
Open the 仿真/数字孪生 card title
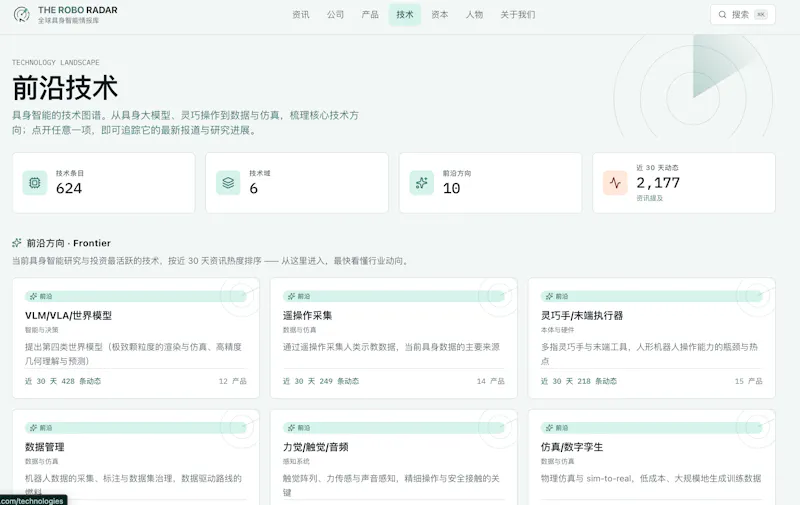coord(572,447)
